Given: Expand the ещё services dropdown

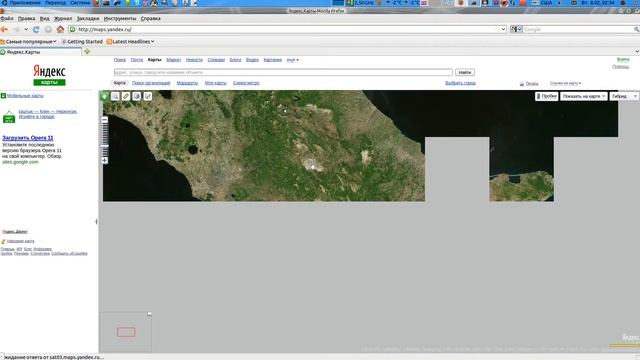Looking at the screenshot, I should coord(292,60).
